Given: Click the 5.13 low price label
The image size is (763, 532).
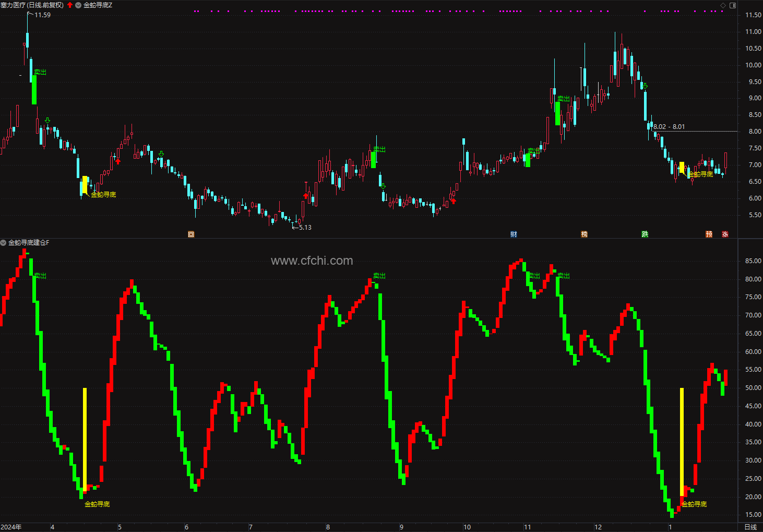Looking at the screenshot, I should pos(305,228).
